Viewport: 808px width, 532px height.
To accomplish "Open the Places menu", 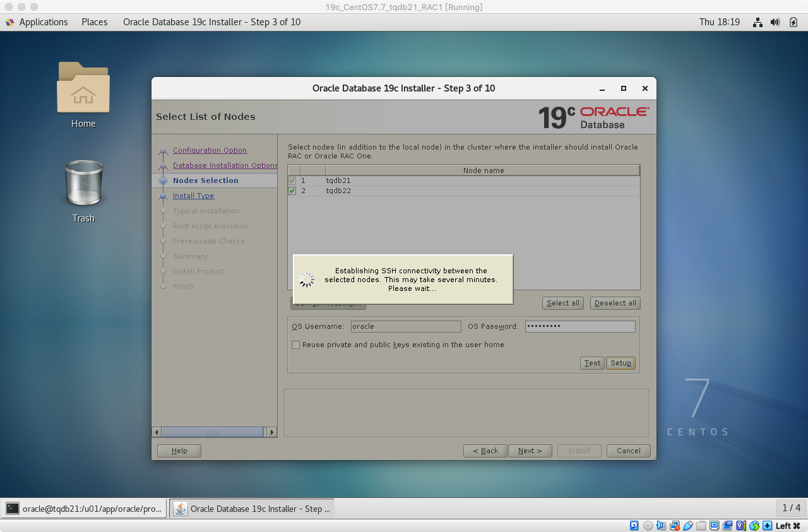I will point(95,22).
